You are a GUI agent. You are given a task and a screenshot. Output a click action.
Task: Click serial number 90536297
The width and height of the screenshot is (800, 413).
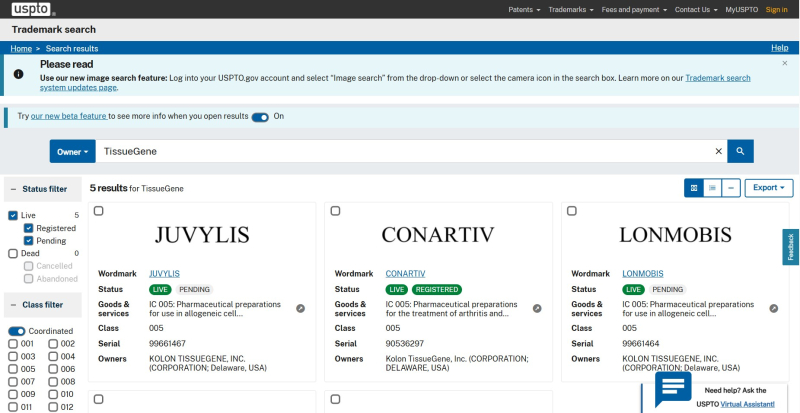tap(405, 344)
